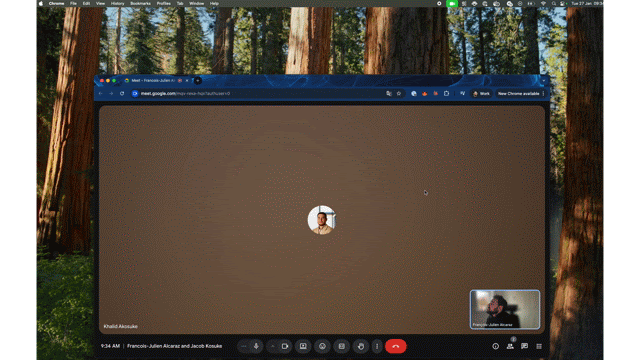Viewport: 640px width, 360px height.
Task: Reload the Google Meet page
Action: pos(122,93)
